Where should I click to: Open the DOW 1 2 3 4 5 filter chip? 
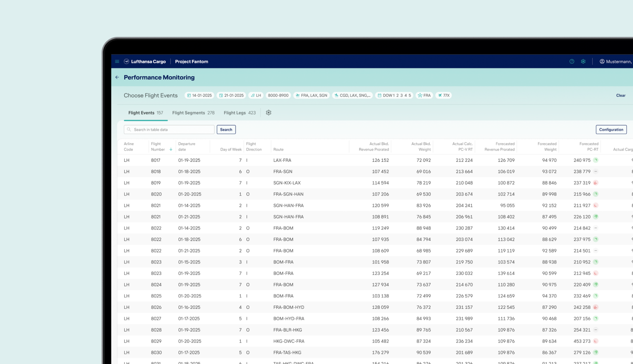[x=394, y=95]
